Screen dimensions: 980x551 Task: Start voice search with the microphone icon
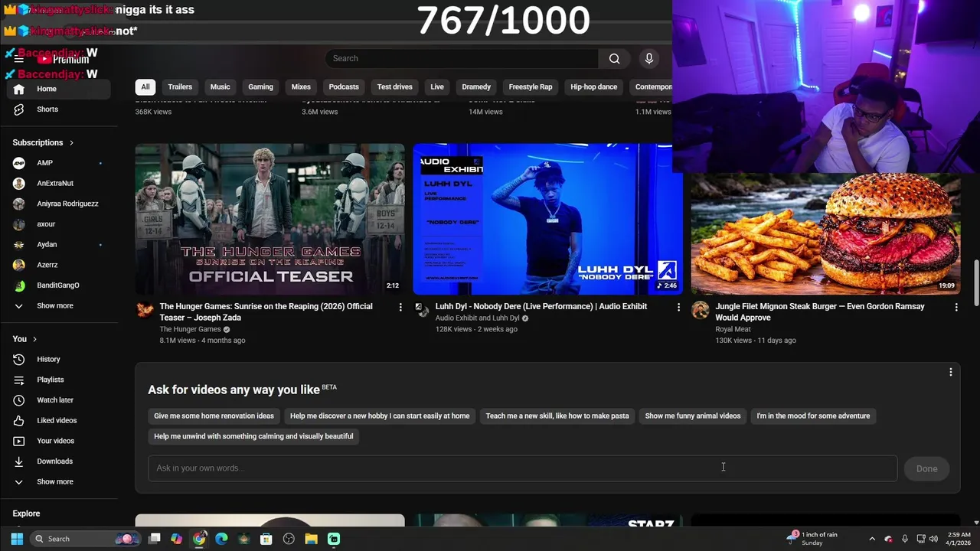648,58
